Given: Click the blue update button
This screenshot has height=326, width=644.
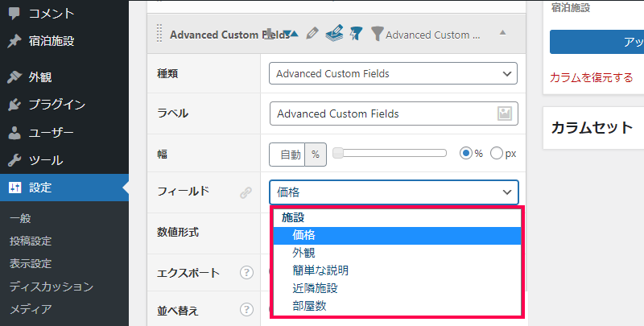Looking at the screenshot, I should point(597,42).
